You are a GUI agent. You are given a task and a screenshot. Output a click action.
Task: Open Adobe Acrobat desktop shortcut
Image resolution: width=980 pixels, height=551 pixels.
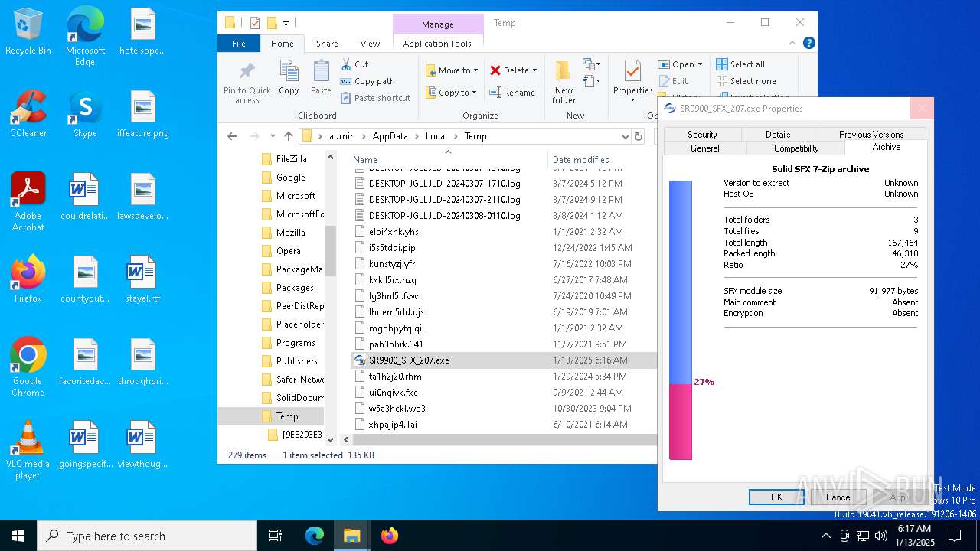coord(28,202)
